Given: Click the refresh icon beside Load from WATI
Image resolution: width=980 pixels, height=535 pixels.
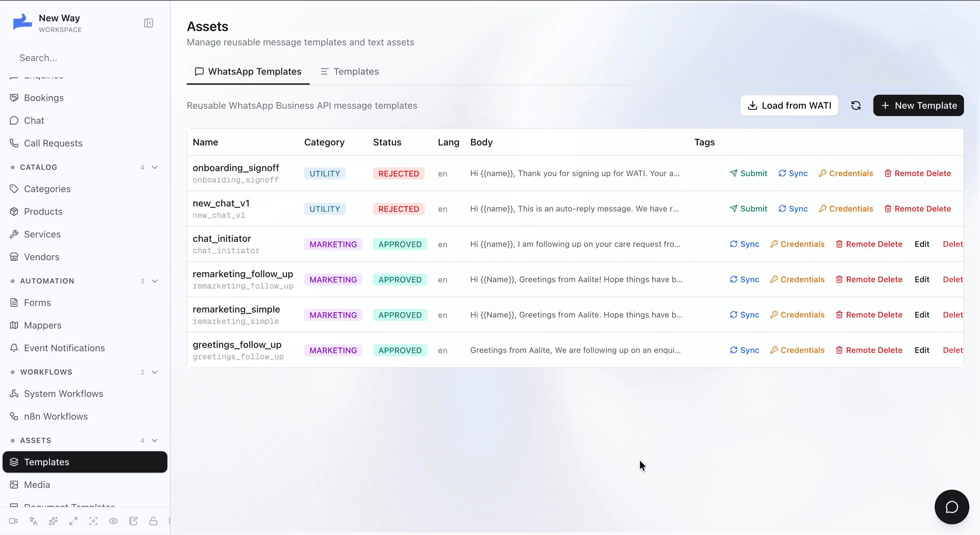Looking at the screenshot, I should point(856,105).
